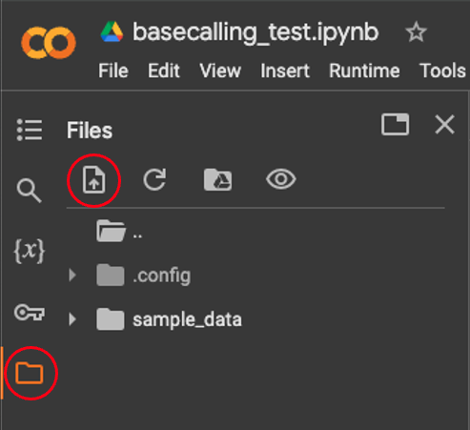Open the Secrets key panel
Image resolution: width=470 pixels, height=430 pixels.
coord(29,312)
